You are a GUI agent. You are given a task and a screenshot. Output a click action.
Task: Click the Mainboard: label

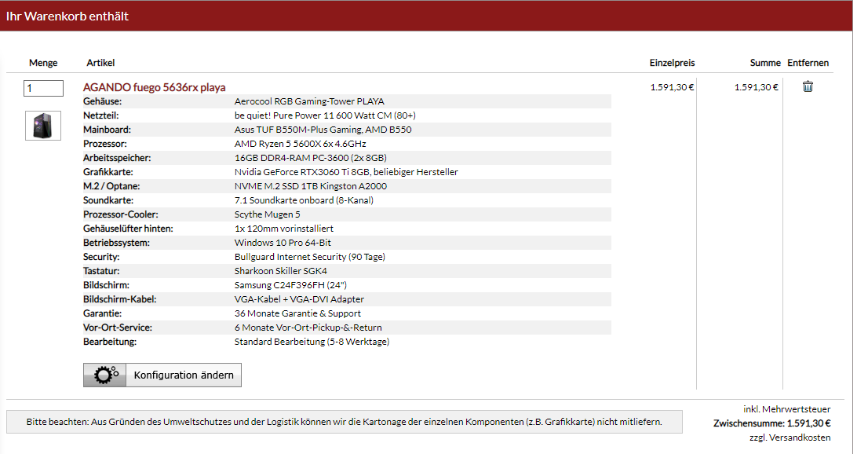[x=107, y=130]
